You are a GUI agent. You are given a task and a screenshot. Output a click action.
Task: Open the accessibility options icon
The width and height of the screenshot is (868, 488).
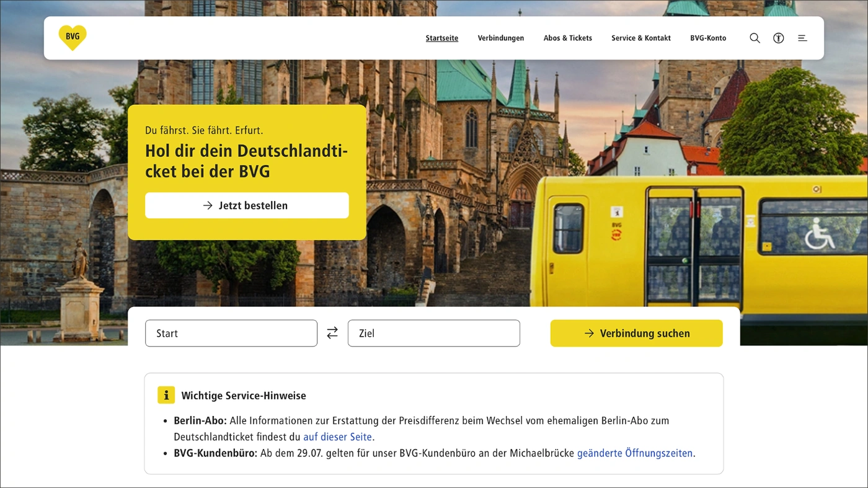778,38
